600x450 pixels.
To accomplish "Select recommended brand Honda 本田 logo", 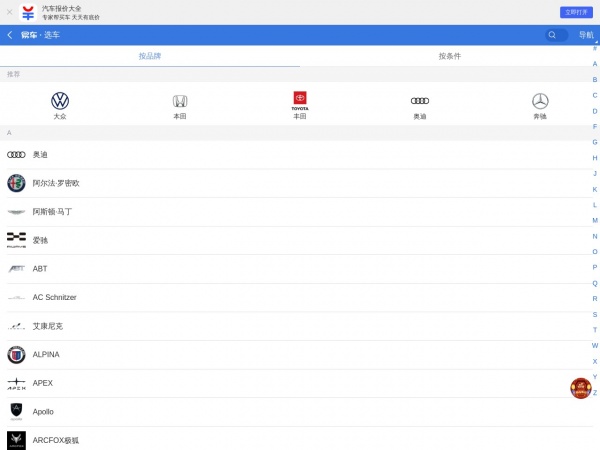I will pos(180,101).
